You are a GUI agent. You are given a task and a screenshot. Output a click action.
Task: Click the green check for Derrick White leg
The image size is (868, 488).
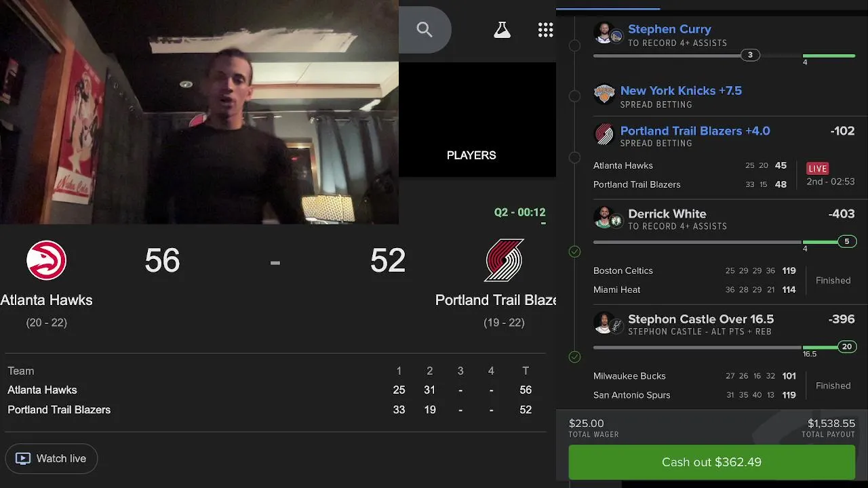(x=574, y=251)
